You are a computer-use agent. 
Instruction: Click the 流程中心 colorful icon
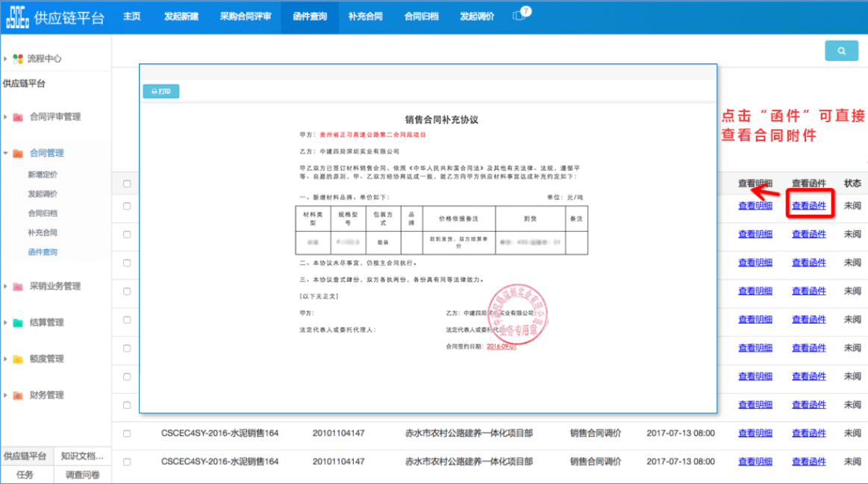[x=18, y=58]
